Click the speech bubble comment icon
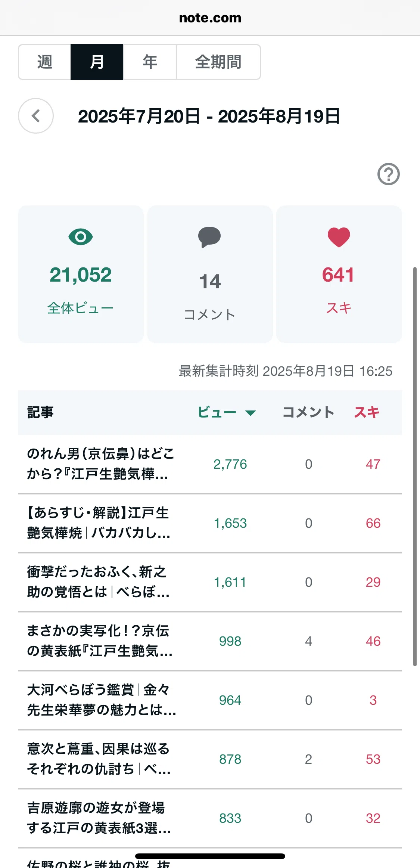 click(x=209, y=237)
